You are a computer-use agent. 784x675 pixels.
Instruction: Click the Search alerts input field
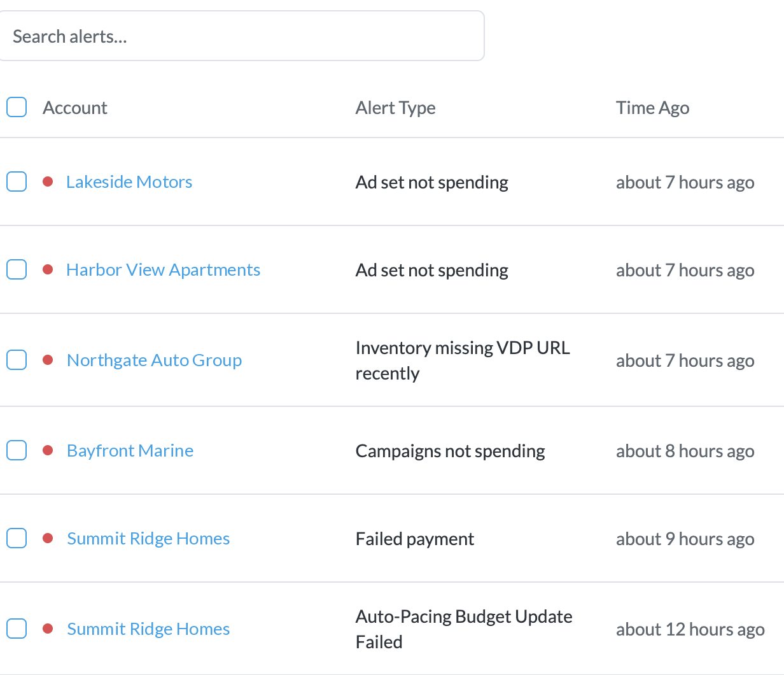[242, 36]
